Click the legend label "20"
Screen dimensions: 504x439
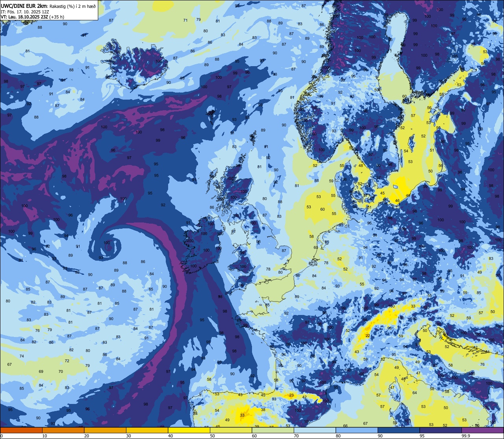[87, 436]
